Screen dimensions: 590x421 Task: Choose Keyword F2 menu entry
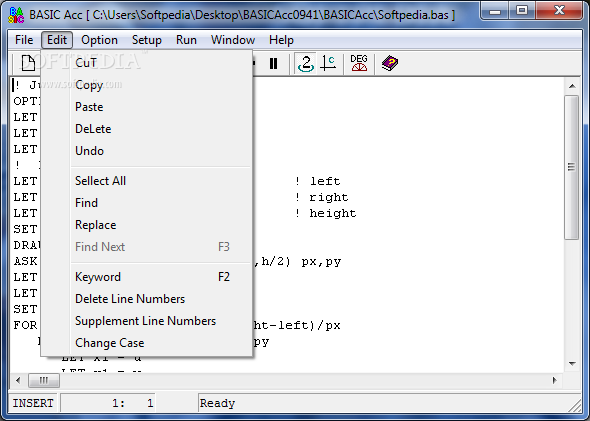(147, 277)
